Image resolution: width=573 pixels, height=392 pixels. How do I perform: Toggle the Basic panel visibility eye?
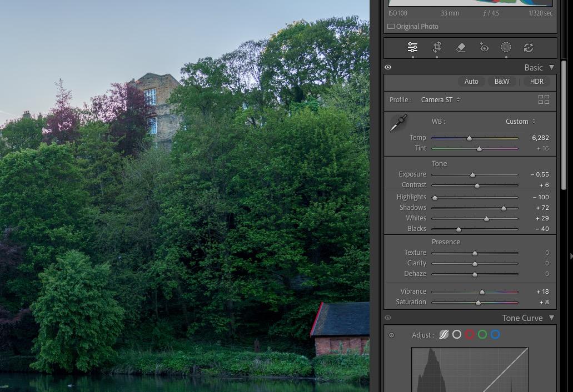click(x=388, y=67)
